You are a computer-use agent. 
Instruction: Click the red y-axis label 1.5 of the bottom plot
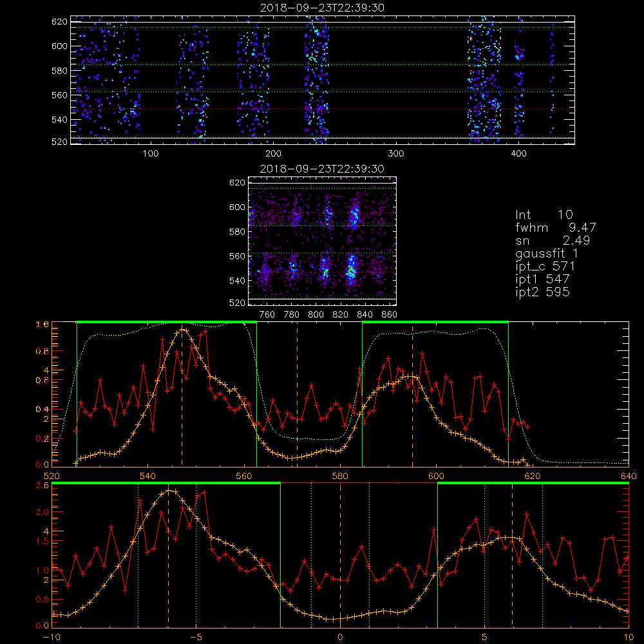[43, 542]
